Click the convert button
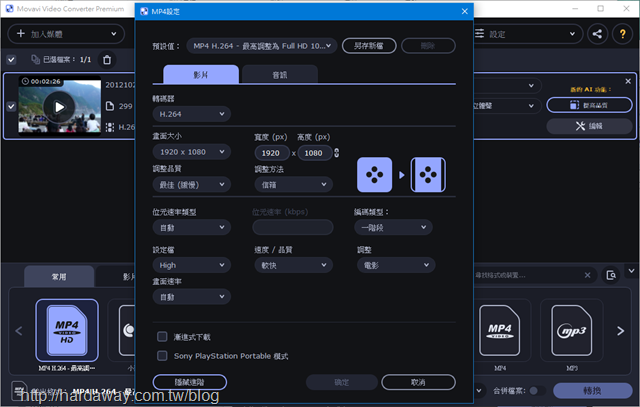640x407 pixels. coord(592,391)
